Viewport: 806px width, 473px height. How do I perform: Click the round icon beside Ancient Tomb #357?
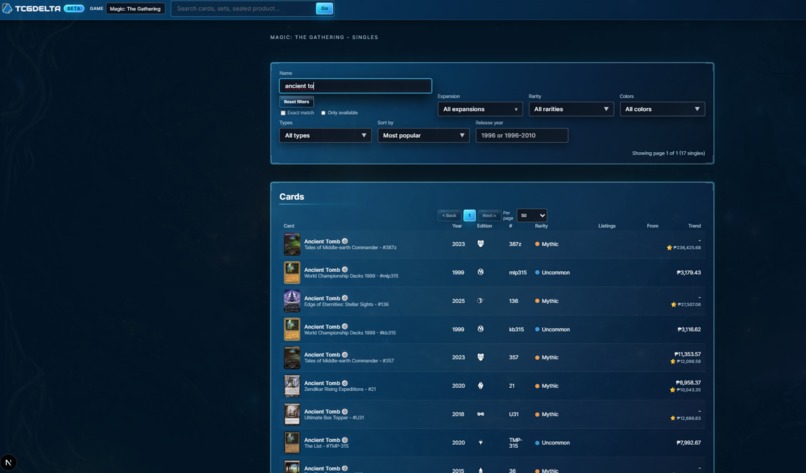(345, 355)
